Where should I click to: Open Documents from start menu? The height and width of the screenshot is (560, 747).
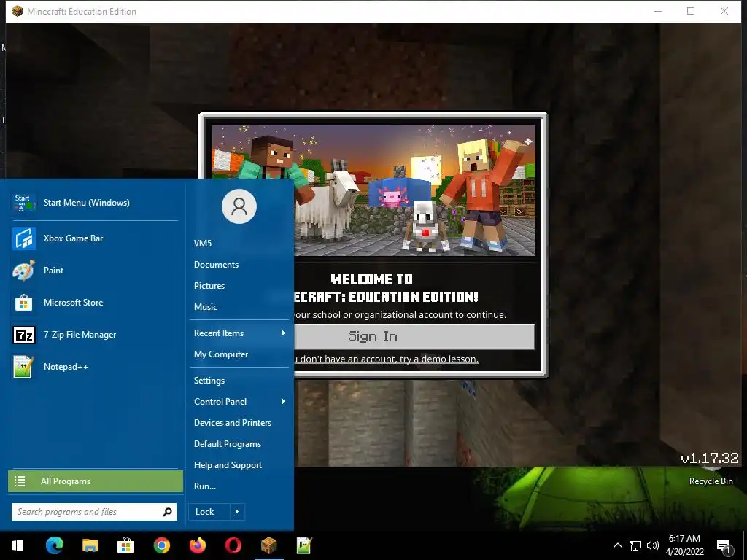coord(216,265)
